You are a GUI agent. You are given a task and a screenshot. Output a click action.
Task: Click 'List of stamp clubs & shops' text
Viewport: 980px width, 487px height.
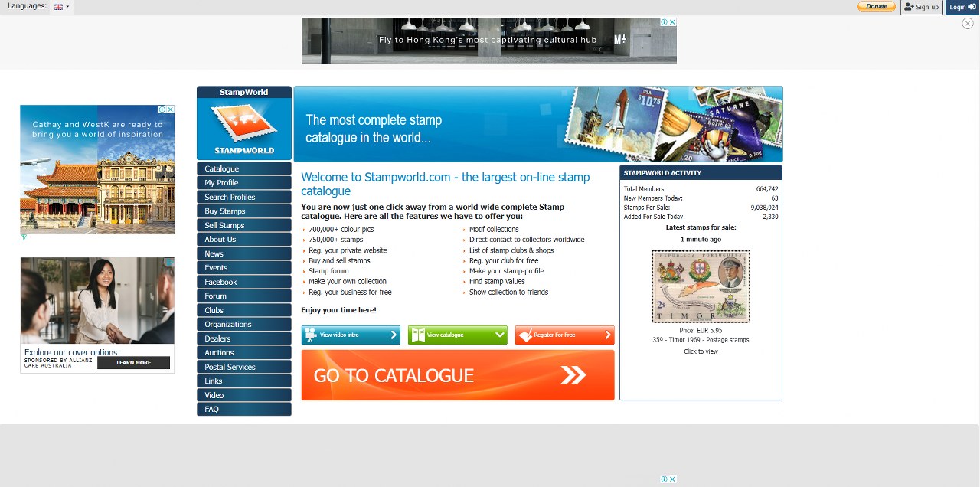point(511,250)
